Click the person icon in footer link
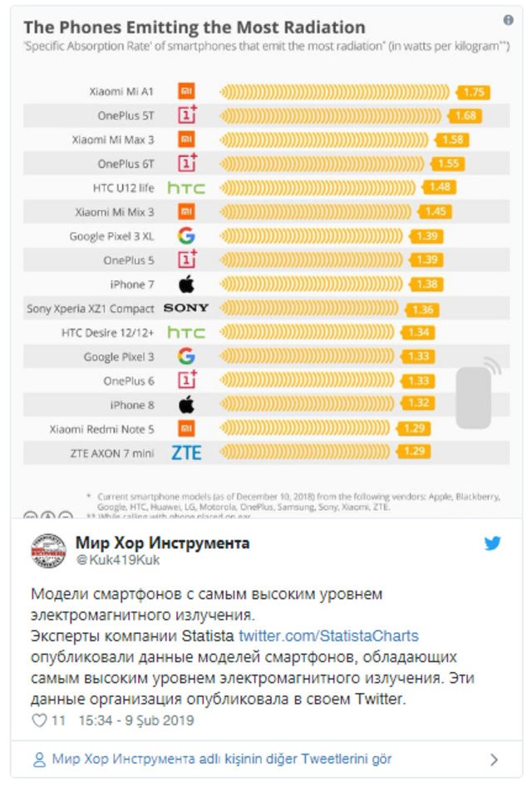Image resolution: width=532 pixels, height=787 pixels. click(x=39, y=759)
